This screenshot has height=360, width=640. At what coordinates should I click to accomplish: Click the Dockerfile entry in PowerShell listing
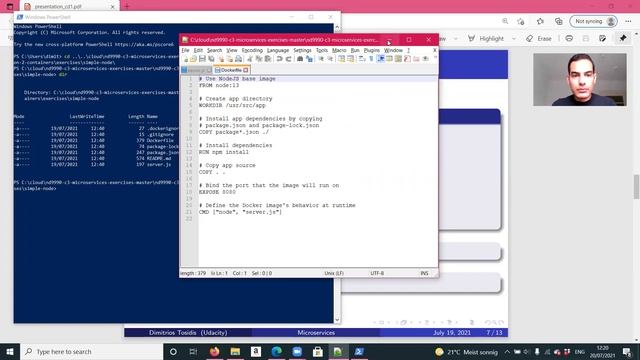tap(160, 140)
